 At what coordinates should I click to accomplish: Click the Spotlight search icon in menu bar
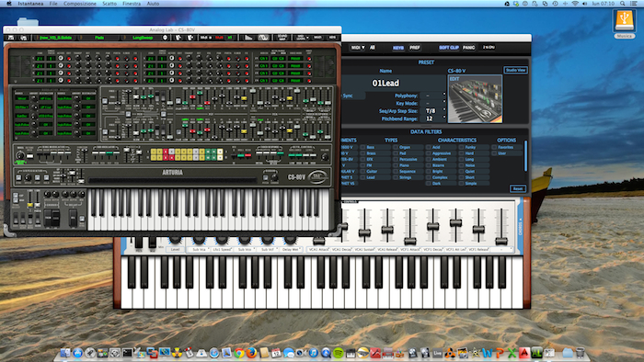pos(623,4)
